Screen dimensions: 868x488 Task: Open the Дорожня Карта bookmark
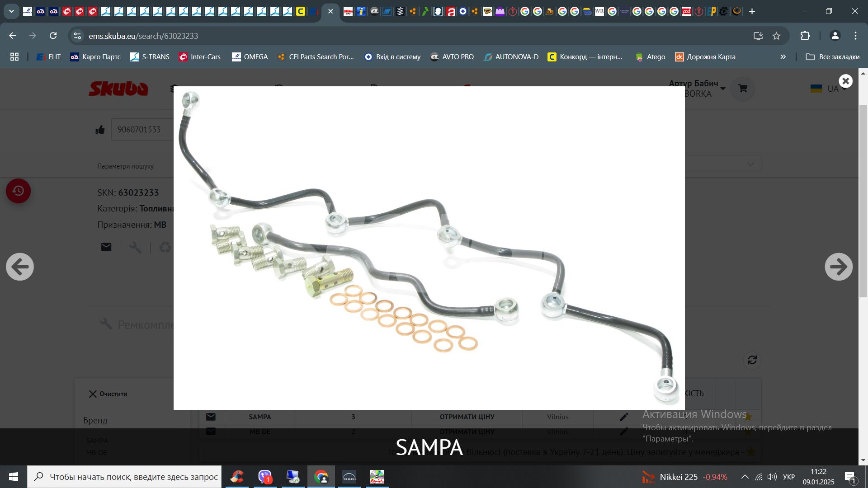click(705, 57)
